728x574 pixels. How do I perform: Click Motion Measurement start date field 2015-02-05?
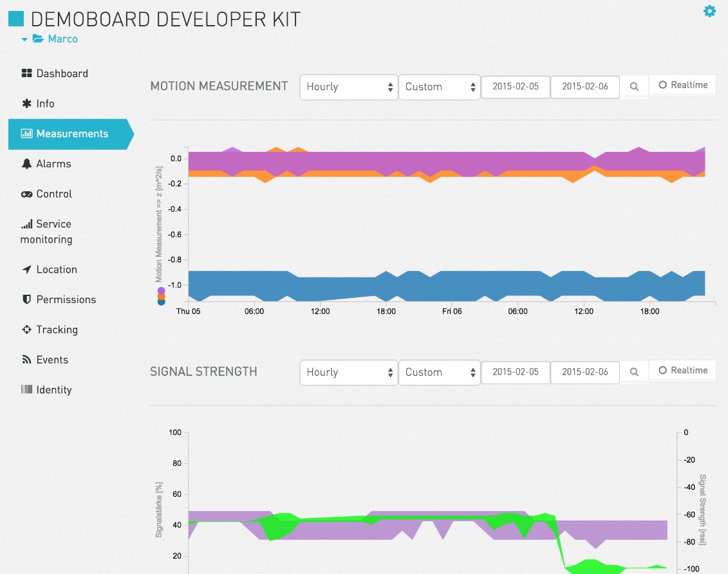pyautogui.click(x=516, y=87)
